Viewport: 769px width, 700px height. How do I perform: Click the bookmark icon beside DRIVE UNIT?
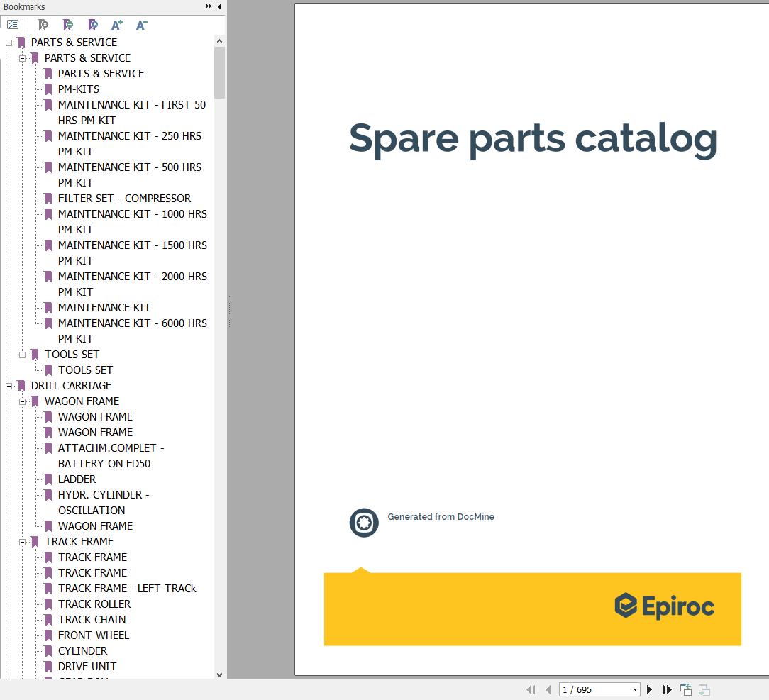[x=48, y=667]
